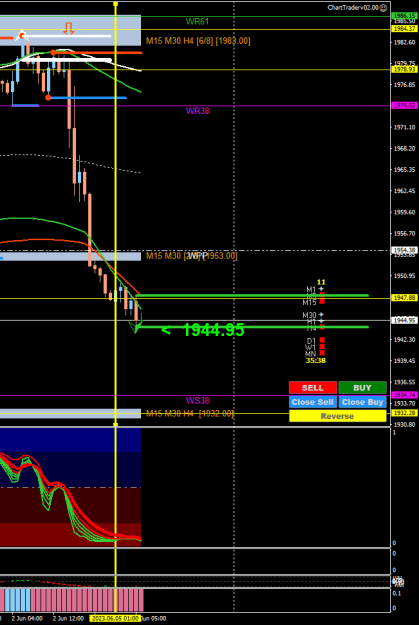This screenshot has width=419, height=625.
Task: Select the green 1986.15 price label
Action: [405, 16]
